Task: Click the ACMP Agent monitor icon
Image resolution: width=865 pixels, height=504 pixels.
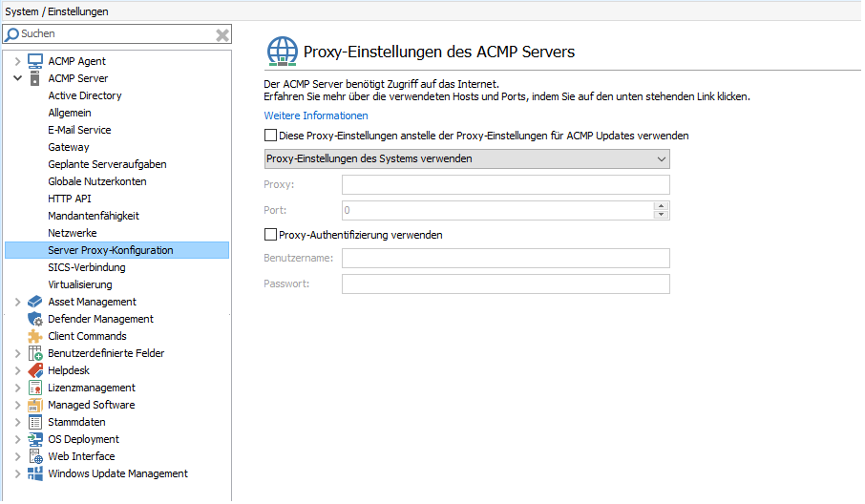Action: [35, 61]
